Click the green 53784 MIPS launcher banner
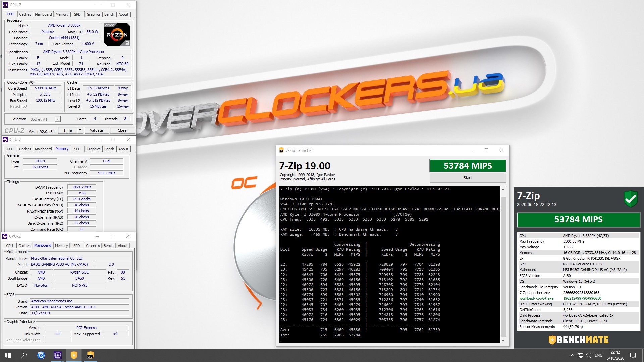Image resolution: width=644 pixels, height=362 pixels. 468,166
